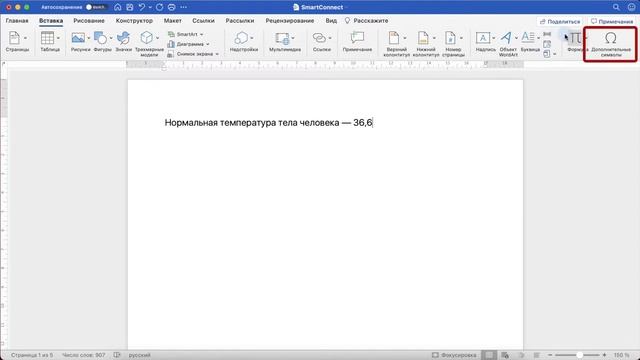Click the Верхний колонтитул (Header) icon
This screenshot has height=360, width=640.
coord(393,38)
